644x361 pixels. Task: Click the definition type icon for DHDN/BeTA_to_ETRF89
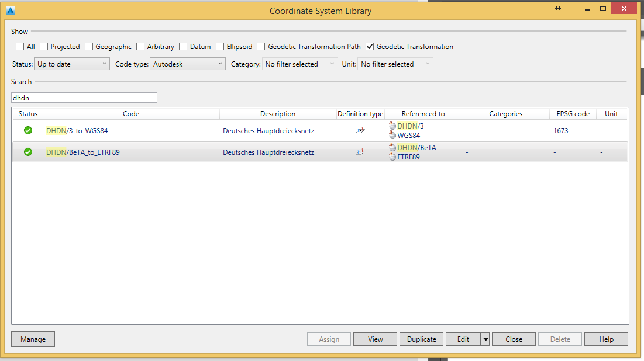click(360, 152)
